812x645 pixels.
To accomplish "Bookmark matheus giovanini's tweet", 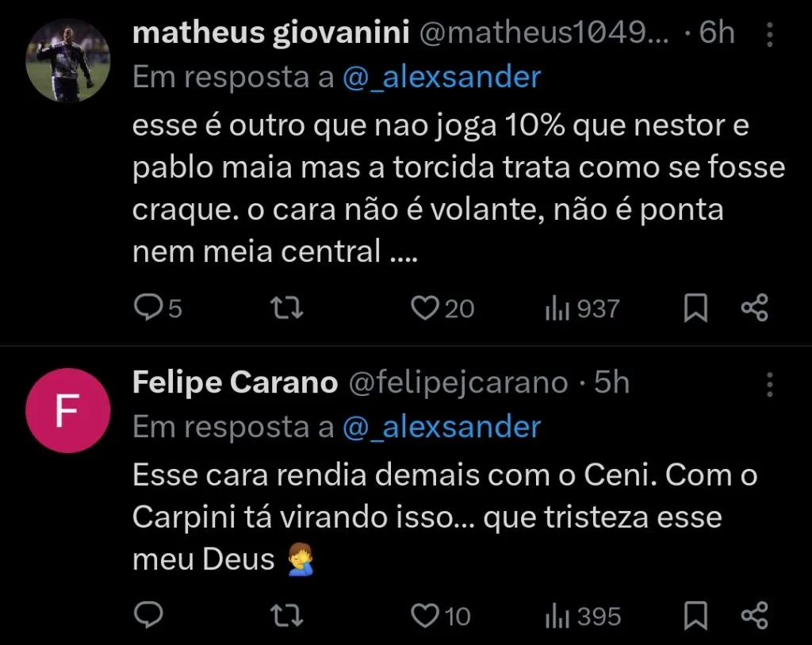I will point(695,308).
